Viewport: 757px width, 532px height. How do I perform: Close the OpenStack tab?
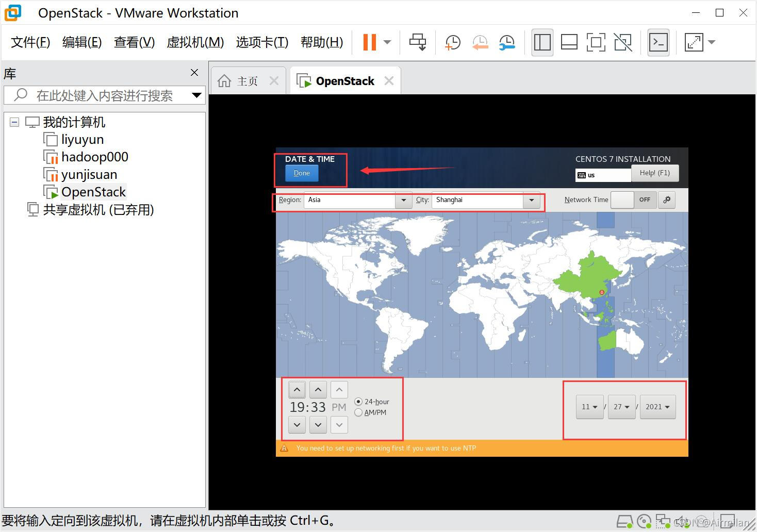[389, 81]
